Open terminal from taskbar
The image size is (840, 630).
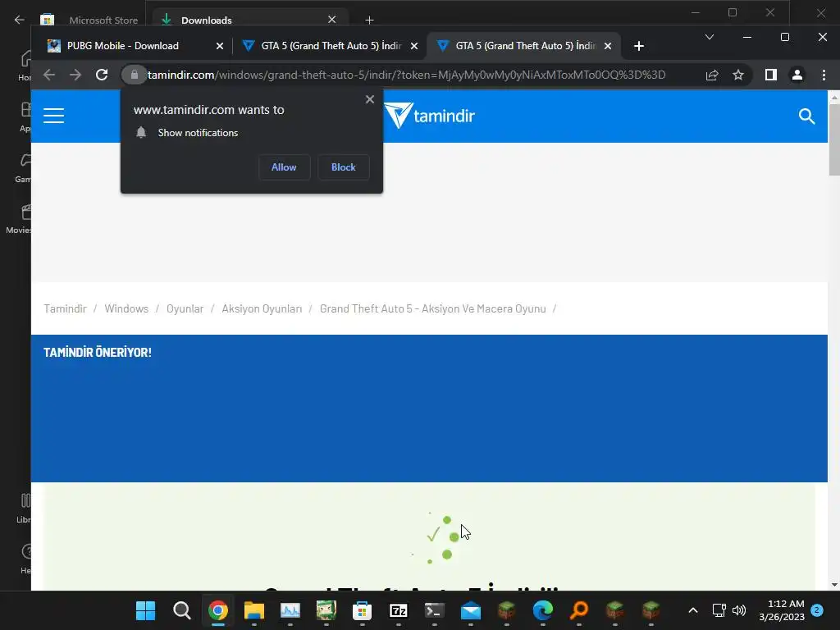click(x=434, y=610)
